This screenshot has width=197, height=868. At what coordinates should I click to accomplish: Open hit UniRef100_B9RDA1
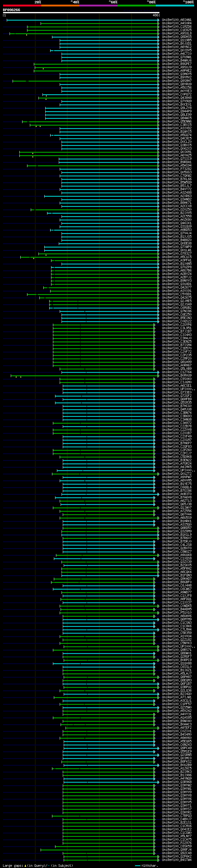coord(176,162)
